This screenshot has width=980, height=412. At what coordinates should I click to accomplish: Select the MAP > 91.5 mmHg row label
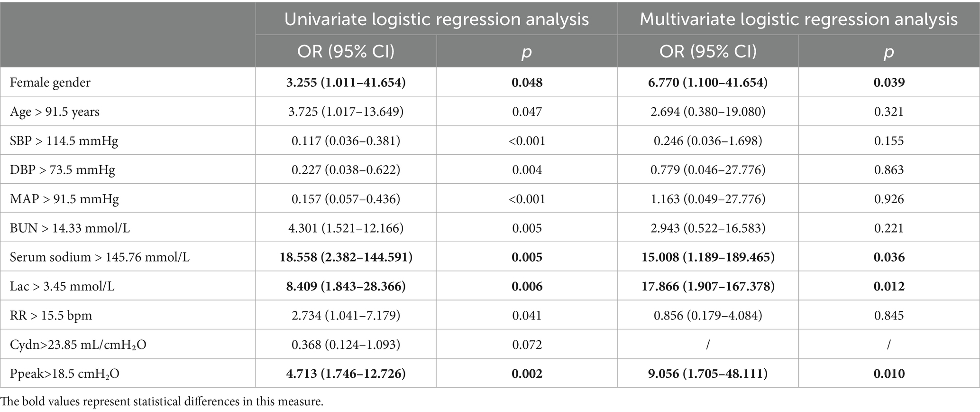64,199
